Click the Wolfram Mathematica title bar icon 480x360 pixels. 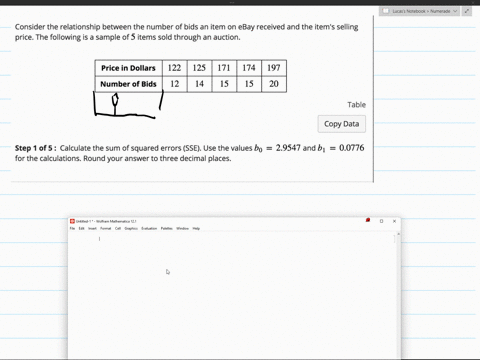pos(72,221)
